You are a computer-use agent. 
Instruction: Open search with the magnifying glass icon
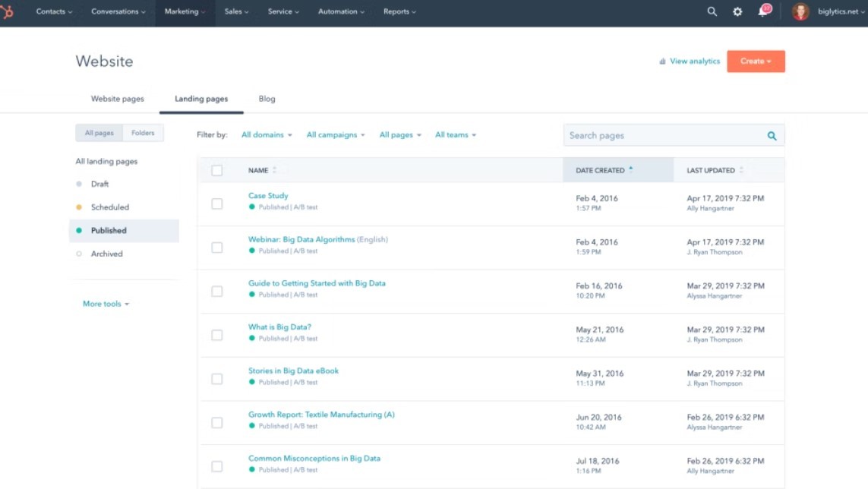[712, 12]
